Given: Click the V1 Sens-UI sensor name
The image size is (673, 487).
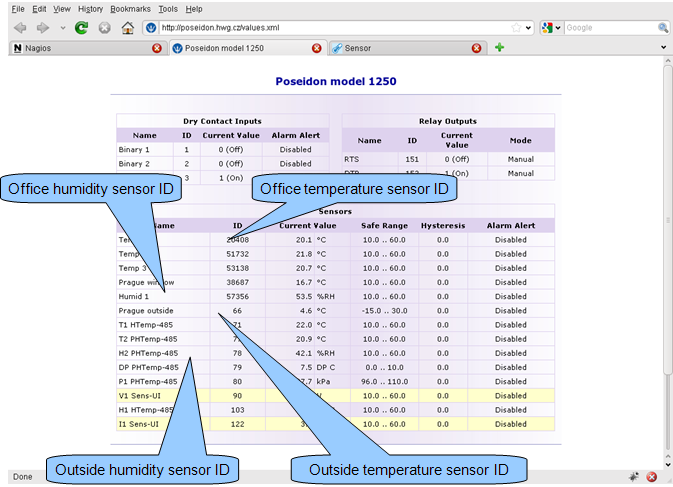Looking at the screenshot, I should (139, 396).
